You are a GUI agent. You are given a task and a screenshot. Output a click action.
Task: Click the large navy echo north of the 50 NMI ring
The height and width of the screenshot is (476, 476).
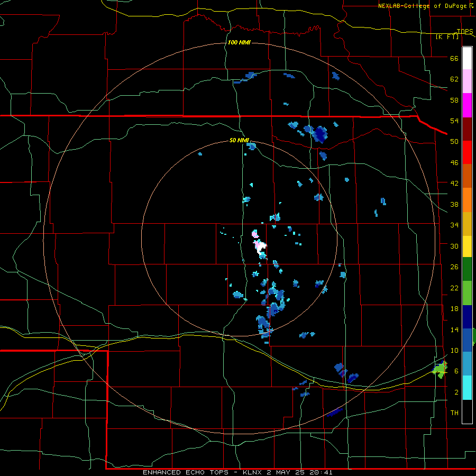click(x=320, y=134)
